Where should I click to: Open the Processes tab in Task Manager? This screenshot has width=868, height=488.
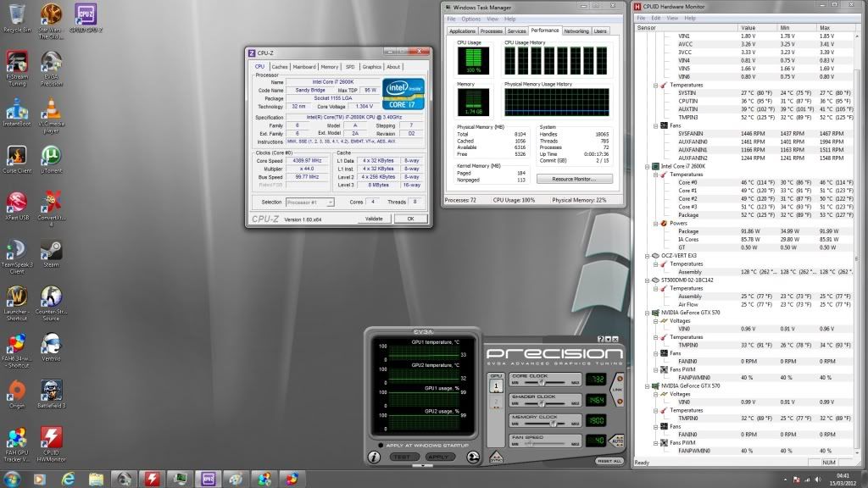[492, 31]
